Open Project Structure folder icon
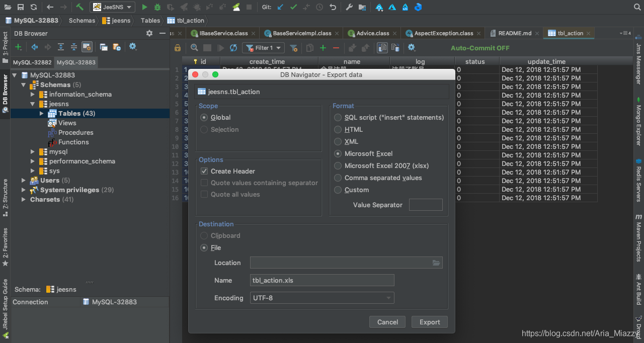 tap(362, 7)
